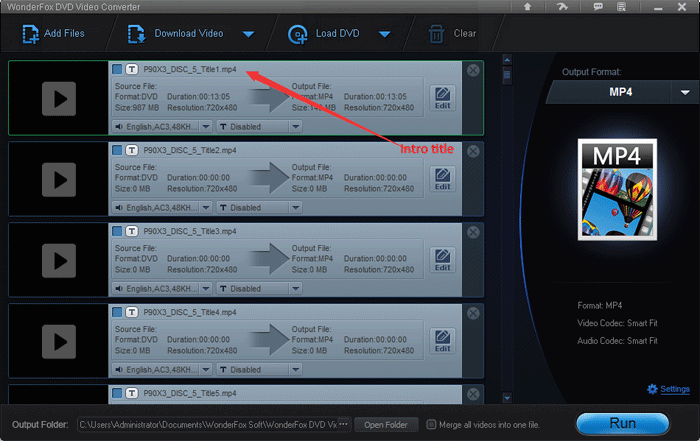Toggle checkbox for P90X3_DISC_5_Title2.mp4
The image size is (700, 441).
click(117, 150)
